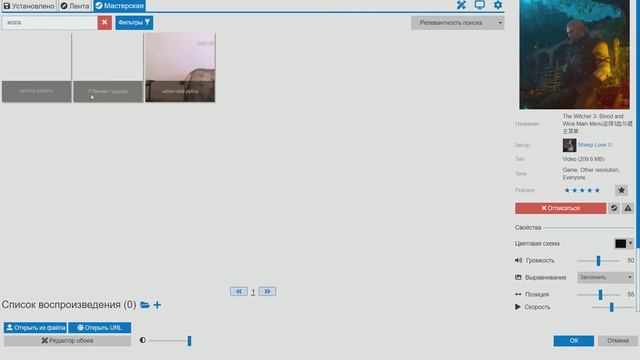Expand the color scheme dropdown arrow
This screenshot has width=640, height=360.
pos(630,244)
